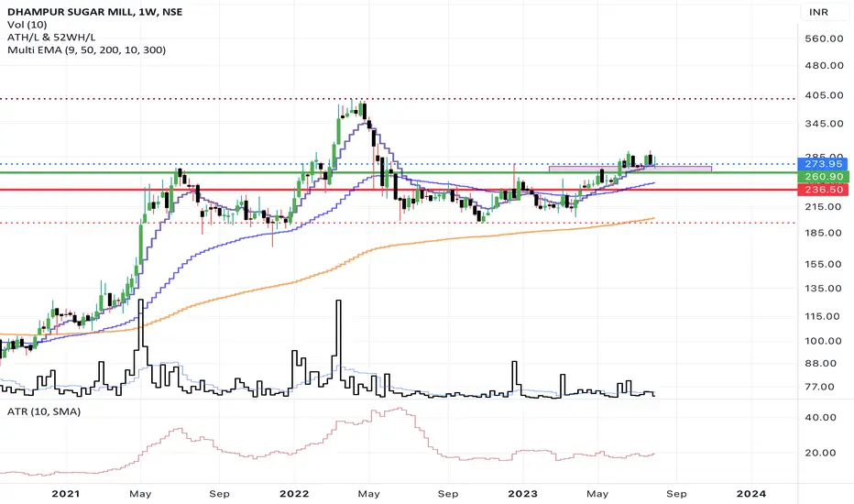The height and width of the screenshot is (504, 854).
Task: Select the ATH/L & 52WH/L indicator legend
Action: point(51,37)
